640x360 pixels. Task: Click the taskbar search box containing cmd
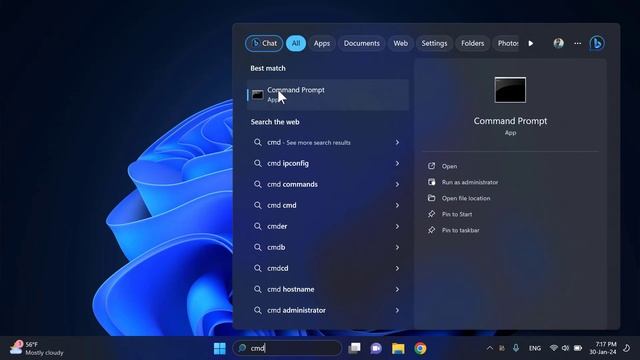pyautogui.click(x=287, y=348)
